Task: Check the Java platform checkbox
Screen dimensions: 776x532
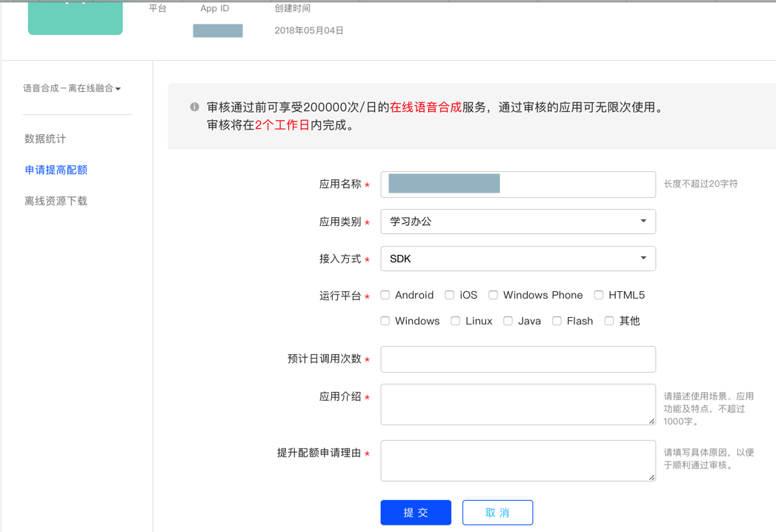Action: click(508, 321)
